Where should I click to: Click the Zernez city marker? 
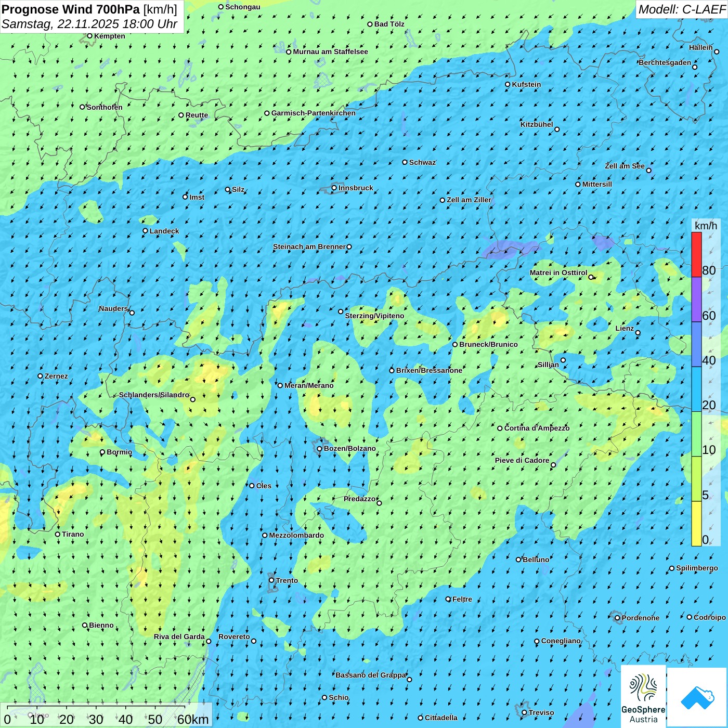41,376
